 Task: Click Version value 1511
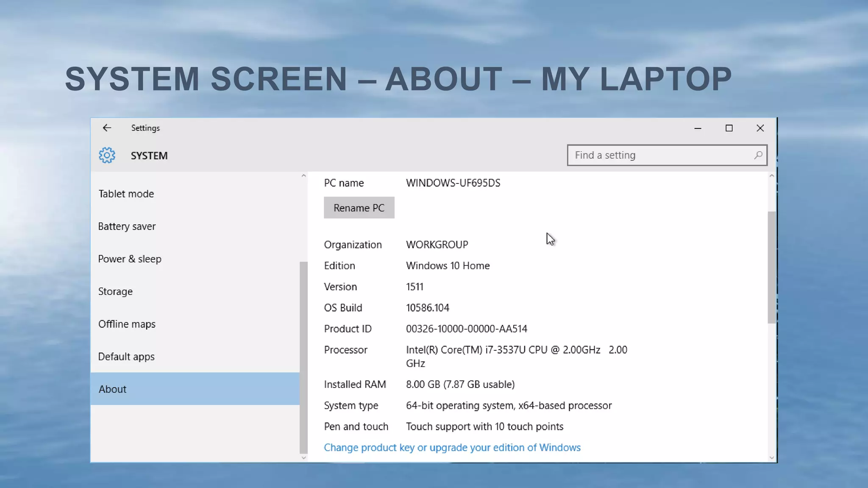pyautogui.click(x=415, y=287)
